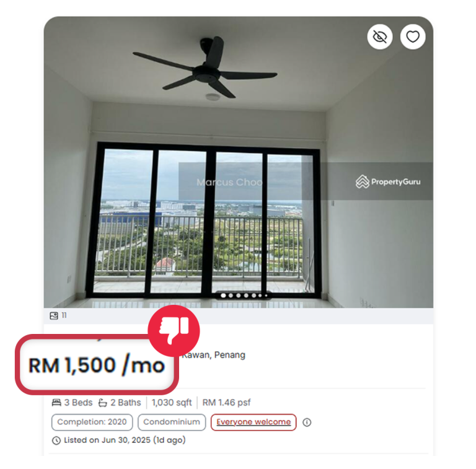Screen dimensions: 476x469
Task: Select the last small carousel dot
Action: (x=267, y=295)
